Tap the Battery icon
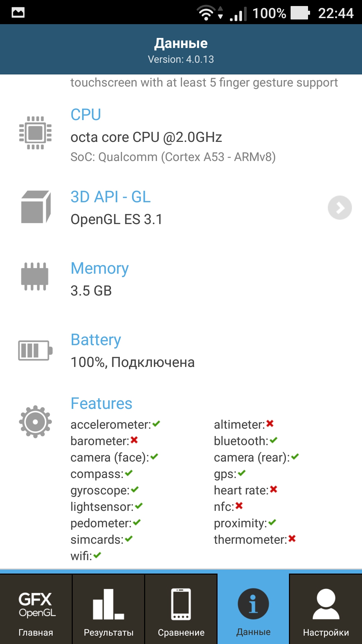Screen dimensions: 362x644 click(x=36, y=351)
